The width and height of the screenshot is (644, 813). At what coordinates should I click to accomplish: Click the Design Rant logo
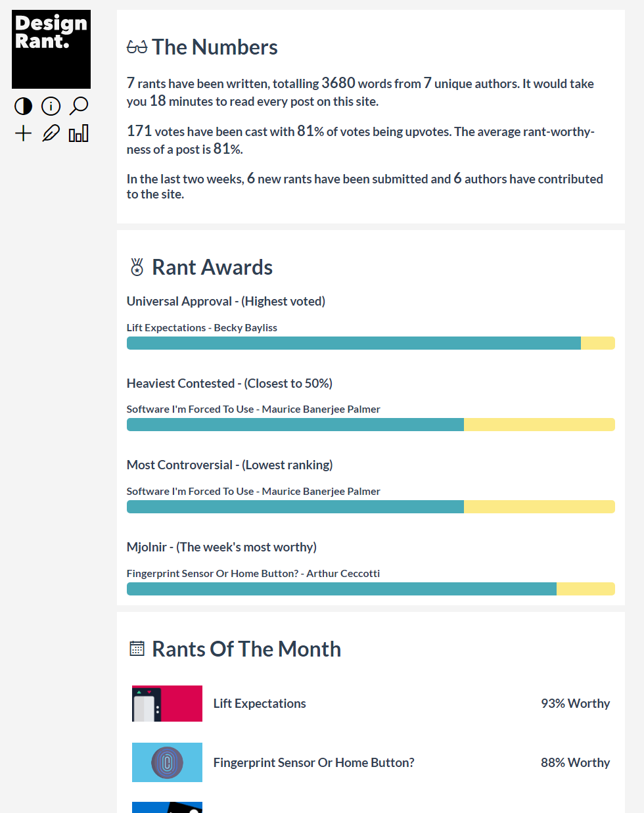(51, 49)
